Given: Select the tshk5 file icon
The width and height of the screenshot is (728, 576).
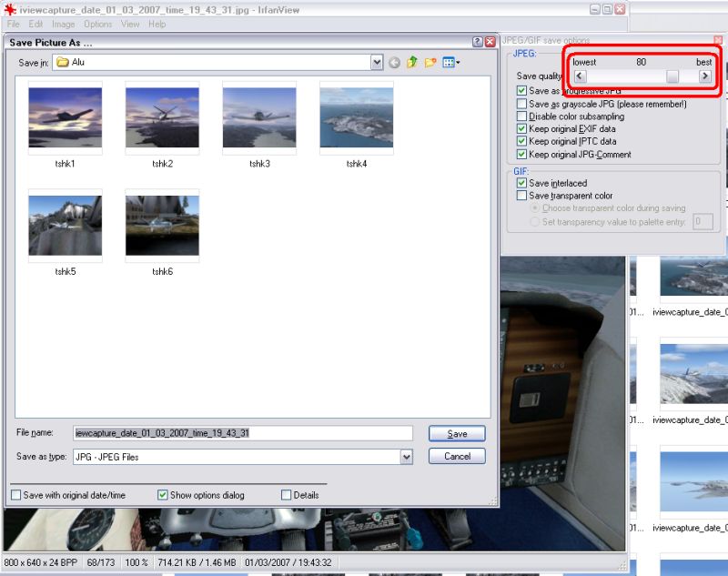Looking at the screenshot, I should pyautogui.click(x=65, y=226).
